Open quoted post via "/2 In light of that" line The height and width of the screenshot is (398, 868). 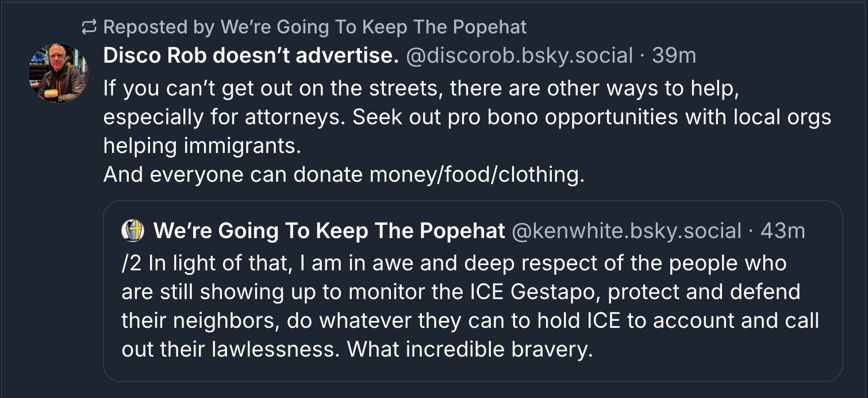(454, 263)
